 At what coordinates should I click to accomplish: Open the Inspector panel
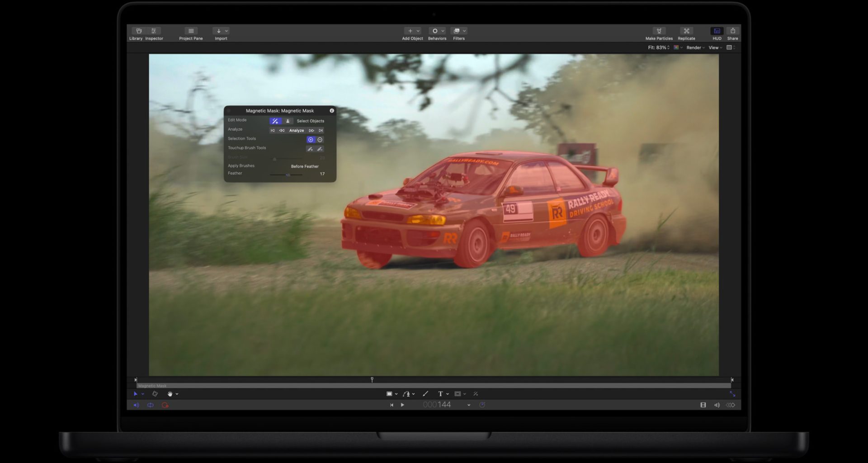[154, 31]
